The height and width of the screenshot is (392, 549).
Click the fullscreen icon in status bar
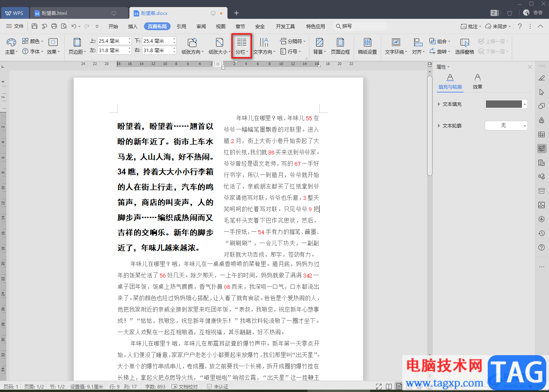click(379, 387)
